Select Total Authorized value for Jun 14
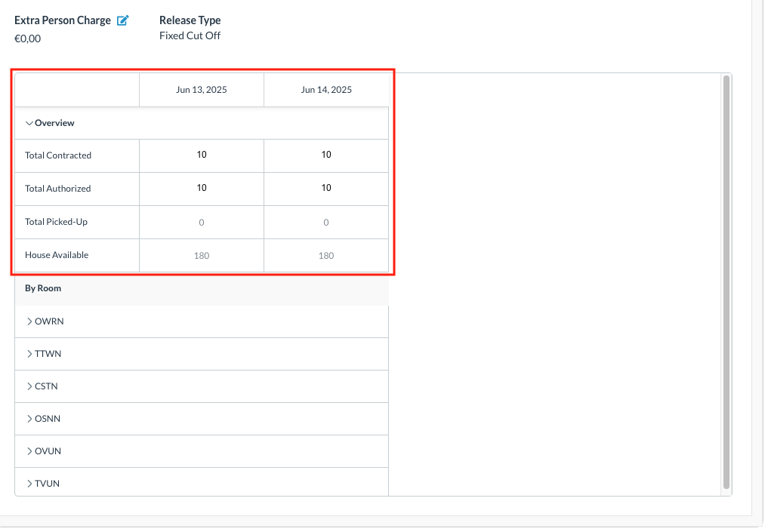Viewport: 768px width, 532px height. pos(326,189)
